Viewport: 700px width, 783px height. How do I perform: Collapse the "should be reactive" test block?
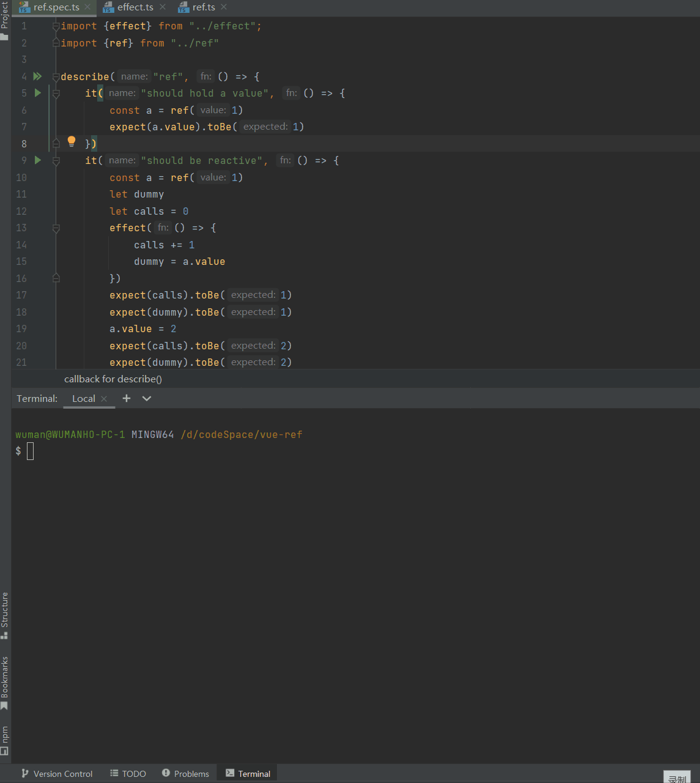point(56,161)
